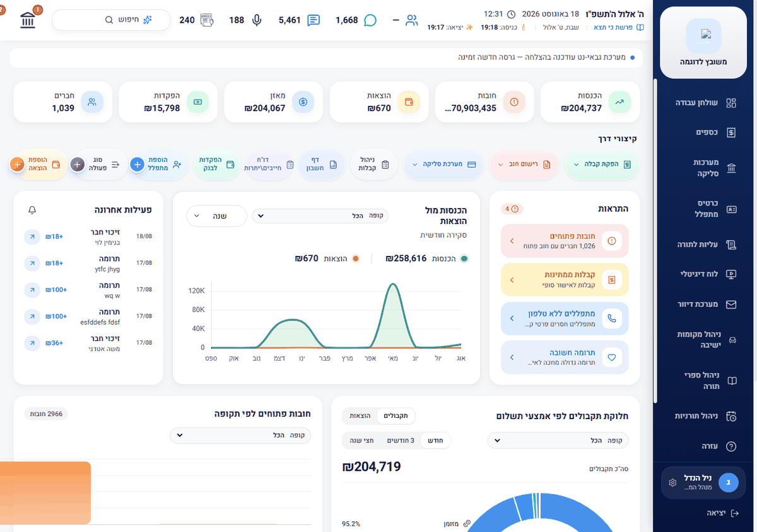
Task: Click the book icon for ניהול ספרי תורה
Action: click(x=731, y=381)
